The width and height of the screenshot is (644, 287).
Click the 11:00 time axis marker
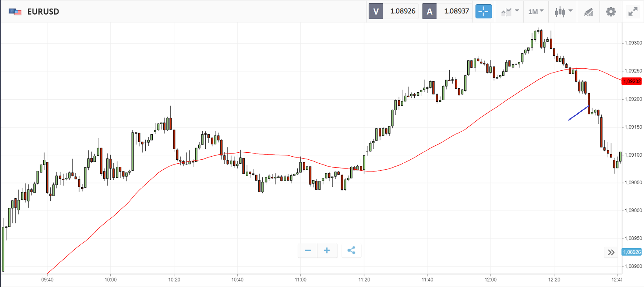pos(300,280)
